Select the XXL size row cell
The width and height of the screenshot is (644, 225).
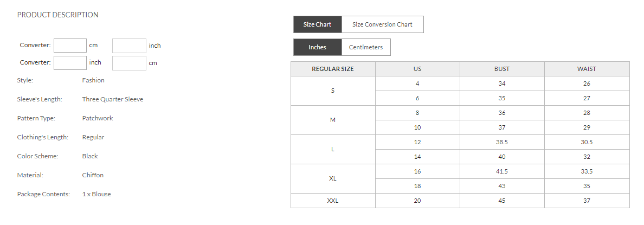333,201
